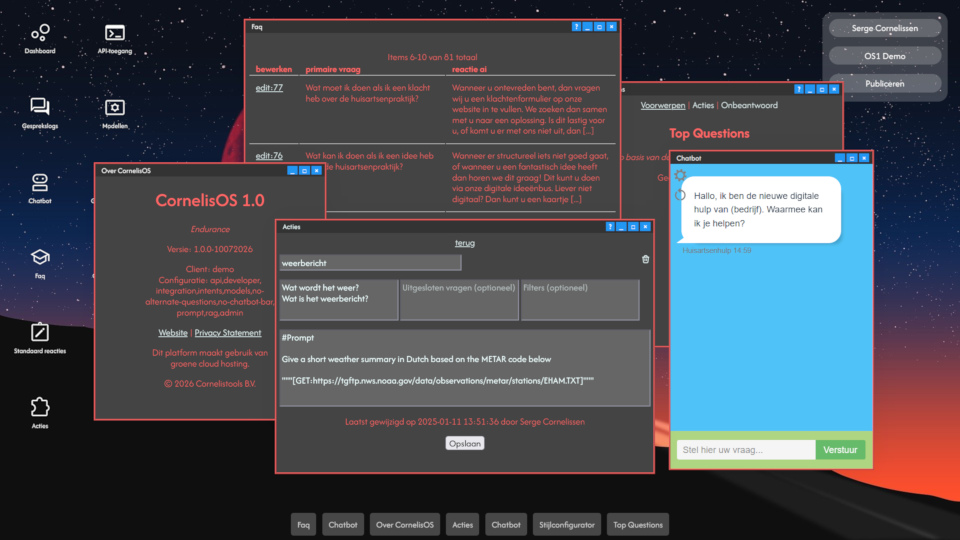Open the edit:77 link
960x540 pixels.
pos(269,88)
